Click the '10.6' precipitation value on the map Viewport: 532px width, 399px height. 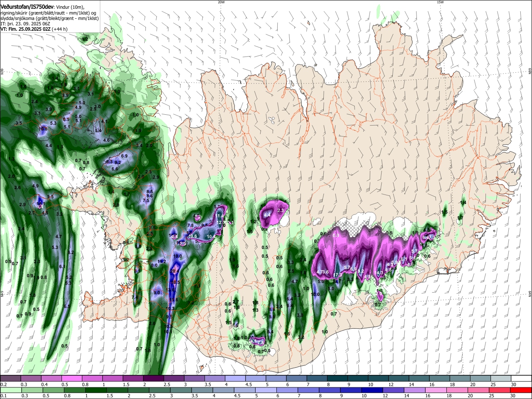coord(193,236)
